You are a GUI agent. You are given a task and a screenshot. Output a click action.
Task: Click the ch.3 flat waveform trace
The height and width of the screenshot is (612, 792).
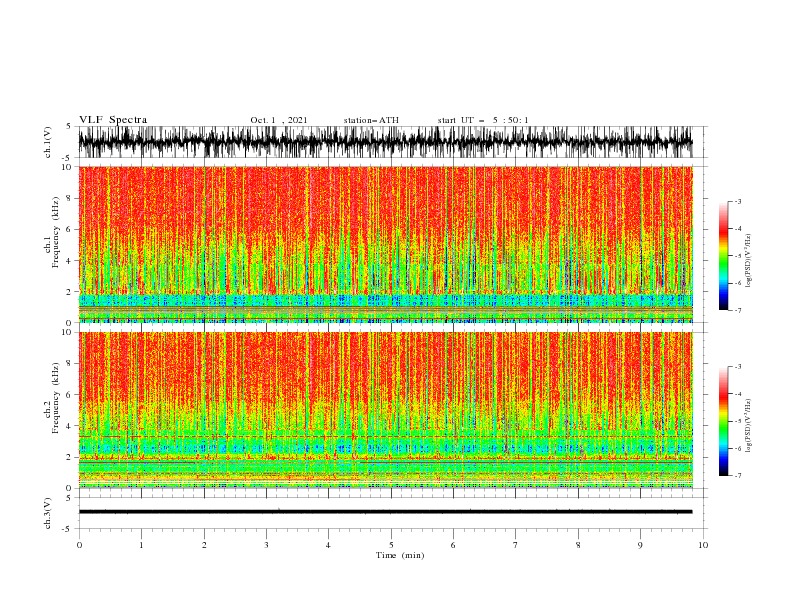(x=385, y=512)
